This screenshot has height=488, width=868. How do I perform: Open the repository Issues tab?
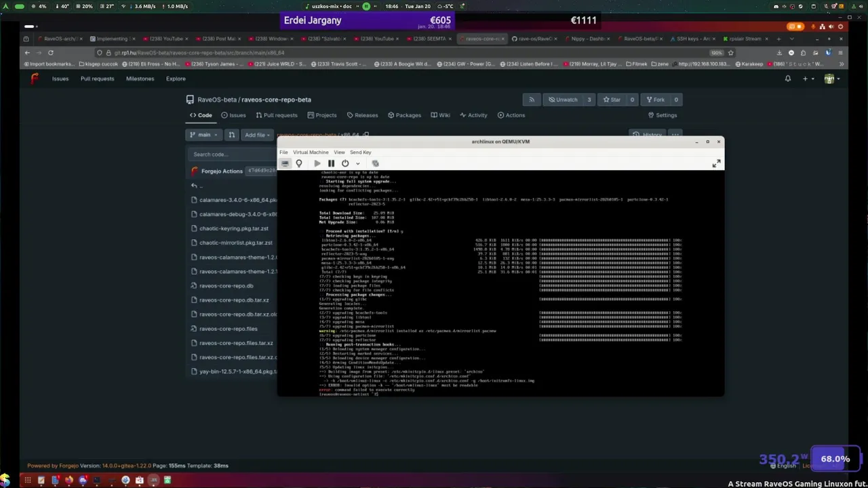(x=233, y=115)
